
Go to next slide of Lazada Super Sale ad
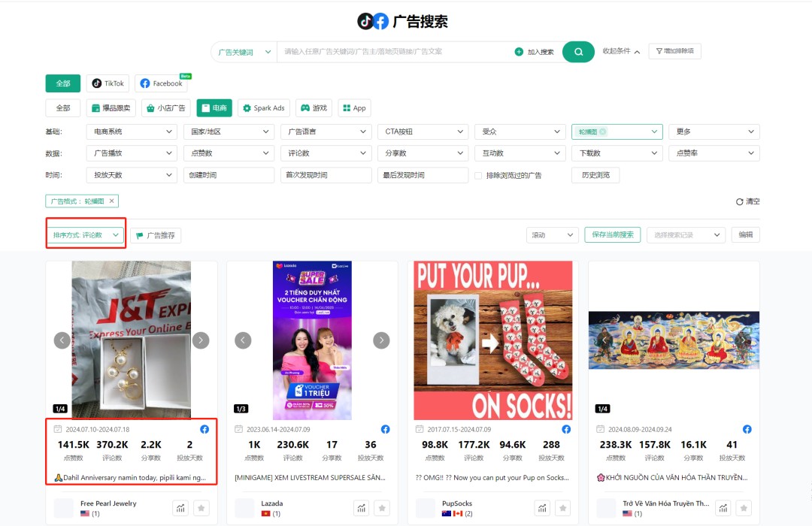[382, 340]
